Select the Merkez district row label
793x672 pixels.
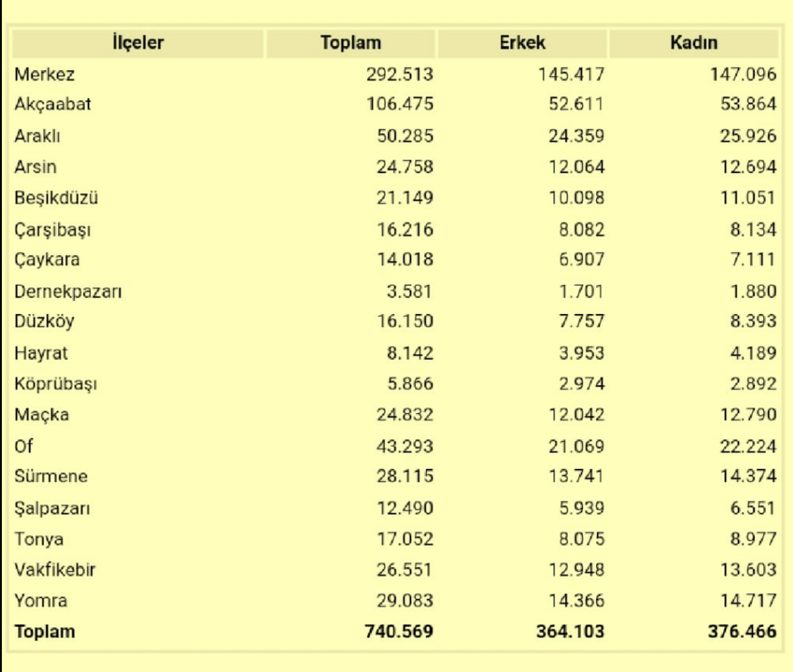pos(45,74)
